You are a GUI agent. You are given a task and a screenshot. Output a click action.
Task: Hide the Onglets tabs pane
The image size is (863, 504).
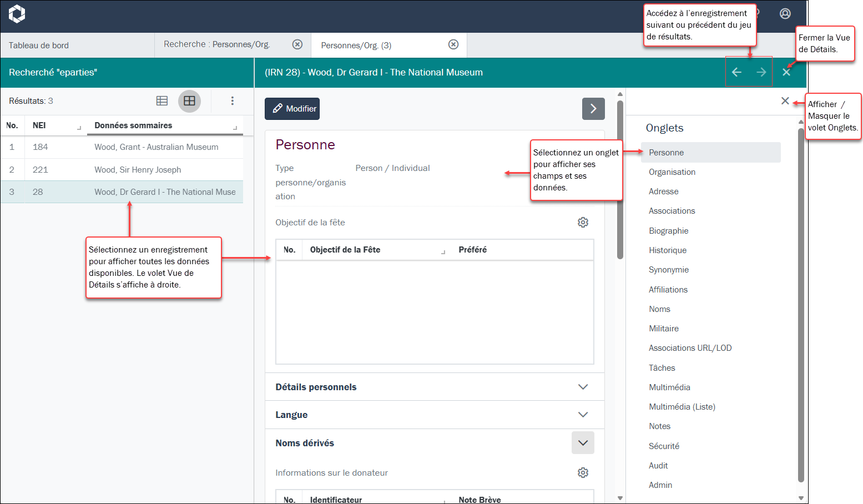(785, 101)
